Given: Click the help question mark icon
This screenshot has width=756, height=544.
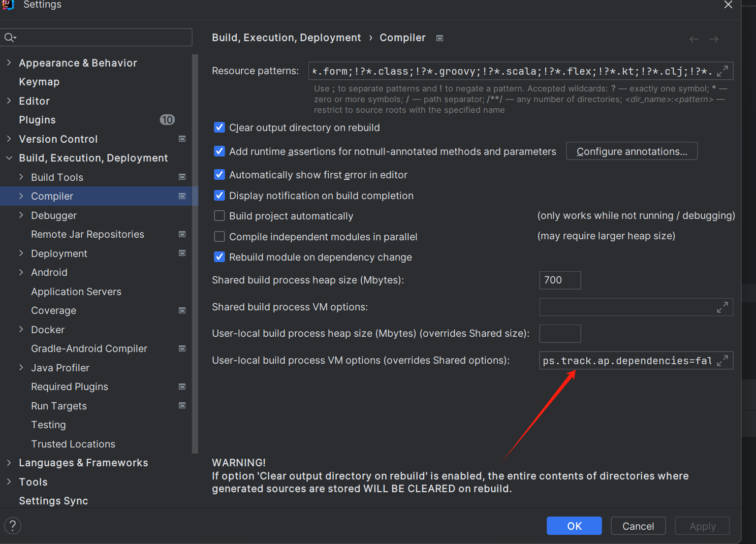Looking at the screenshot, I should [x=13, y=526].
